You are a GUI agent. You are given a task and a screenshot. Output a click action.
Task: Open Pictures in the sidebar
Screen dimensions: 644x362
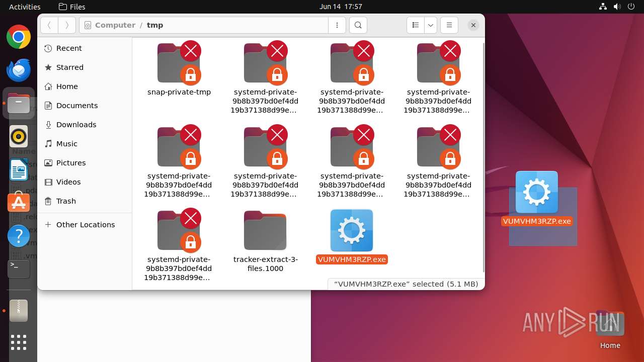click(85, 163)
